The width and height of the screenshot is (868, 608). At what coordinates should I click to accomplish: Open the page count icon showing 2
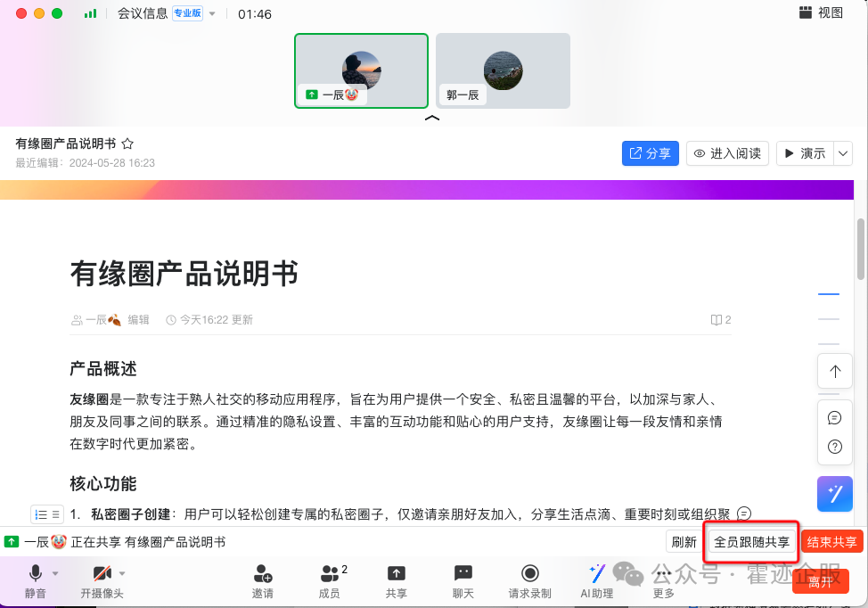tap(721, 320)
